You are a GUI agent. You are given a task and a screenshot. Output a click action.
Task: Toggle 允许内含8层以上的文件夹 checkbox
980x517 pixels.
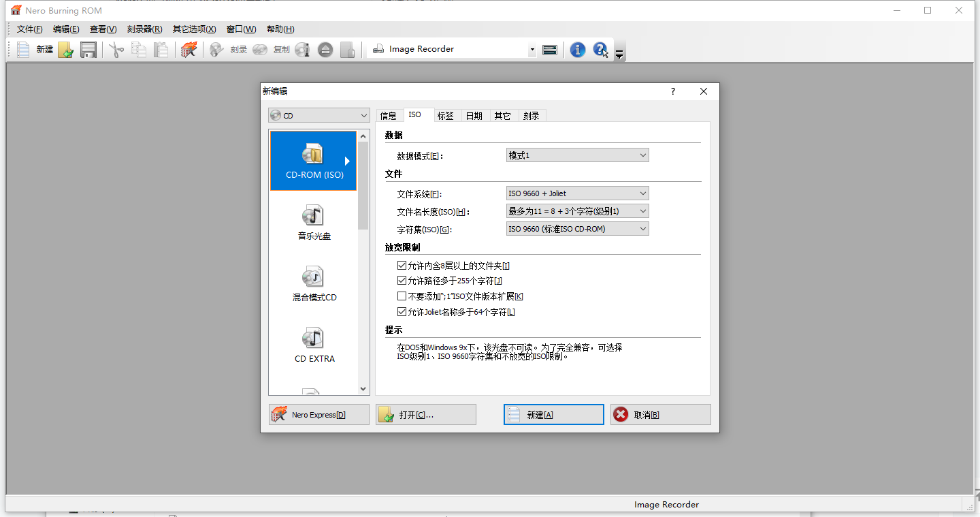click(x=402, y=266)
